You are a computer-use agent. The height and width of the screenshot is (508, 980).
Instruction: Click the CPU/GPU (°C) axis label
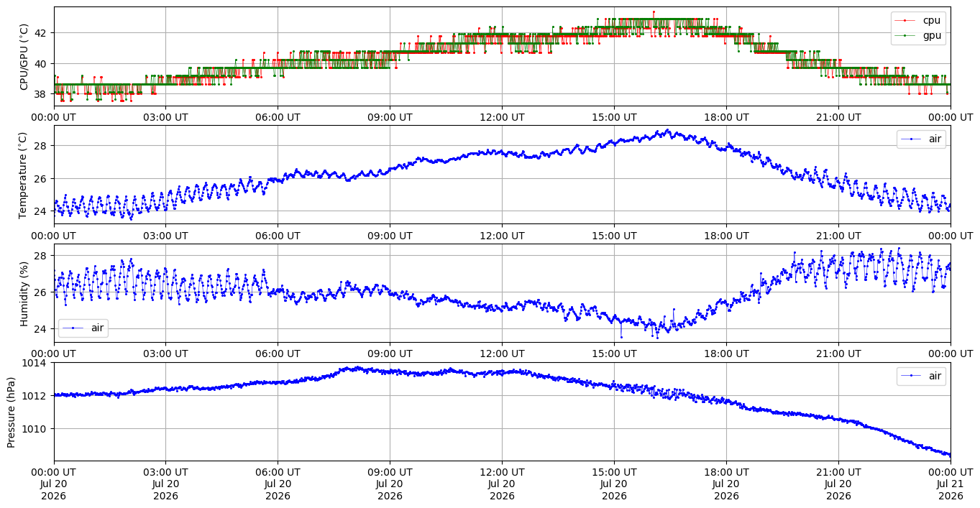click(x=24, y=57)
